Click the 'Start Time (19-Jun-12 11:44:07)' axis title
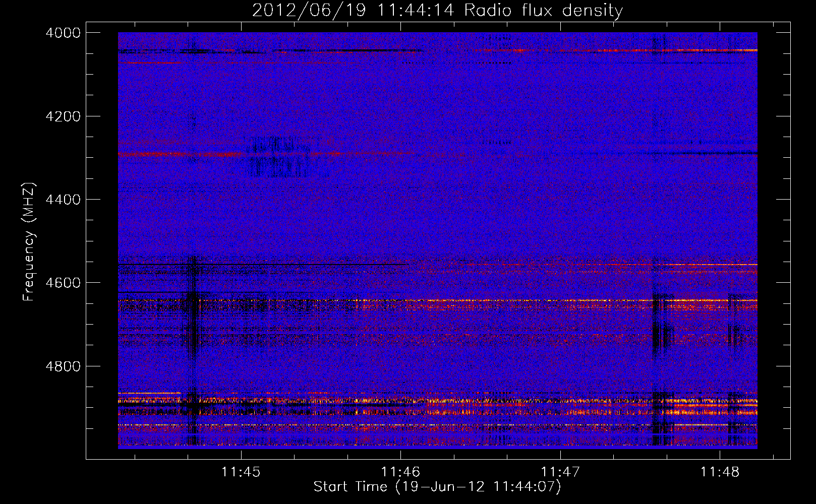The image size is (816, 504). [x=437, y=487]
